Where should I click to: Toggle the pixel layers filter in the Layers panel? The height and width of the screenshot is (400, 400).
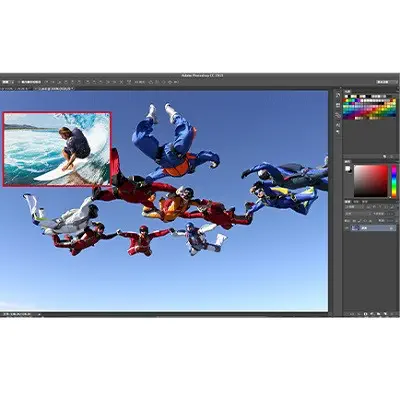point(369,207)
